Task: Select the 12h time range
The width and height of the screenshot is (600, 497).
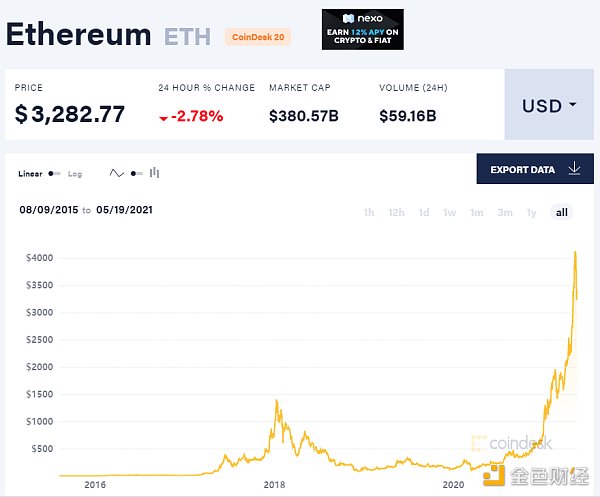Action: pyautogui.click(x=396, y=212)
